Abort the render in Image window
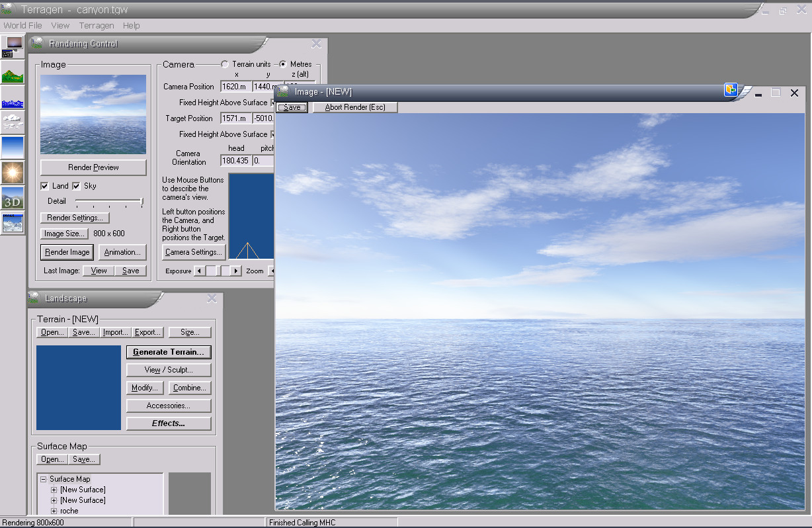Screen dimensions: 812x528 pyautogui.click(x=355, y=107)
